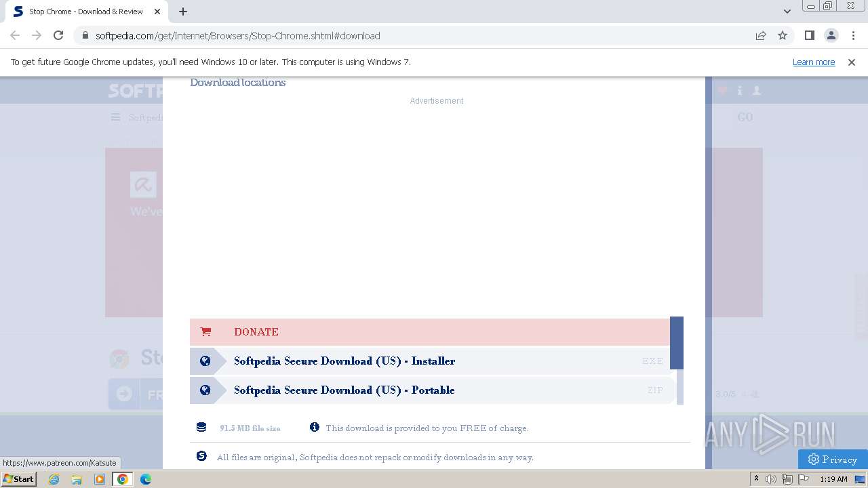Open the Chrome three-dot menu
The height and width of the screenshot is (488, 868).
click(854, 35)
